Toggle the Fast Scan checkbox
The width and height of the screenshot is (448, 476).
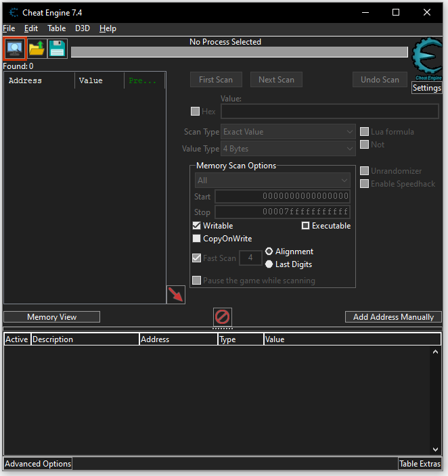[197, 258]
